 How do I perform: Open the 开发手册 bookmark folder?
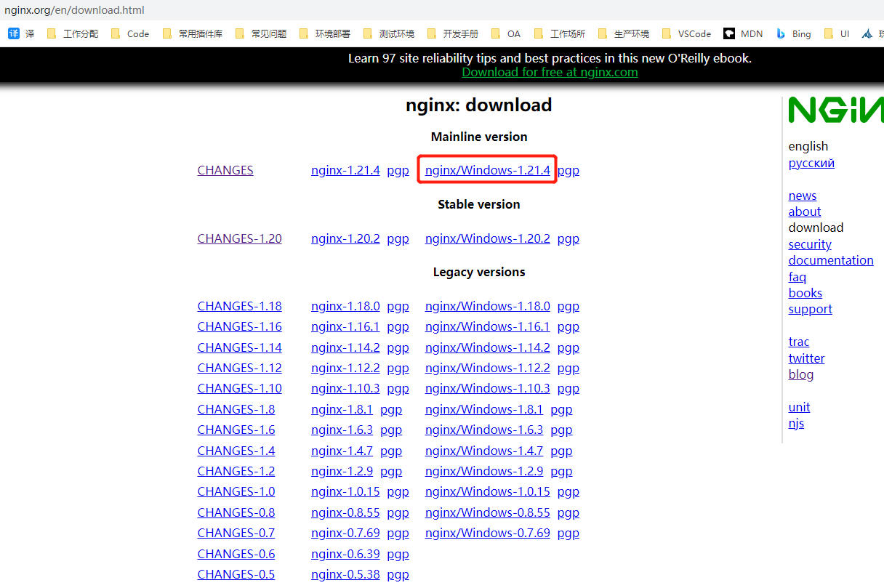click(x=453, y=33)
